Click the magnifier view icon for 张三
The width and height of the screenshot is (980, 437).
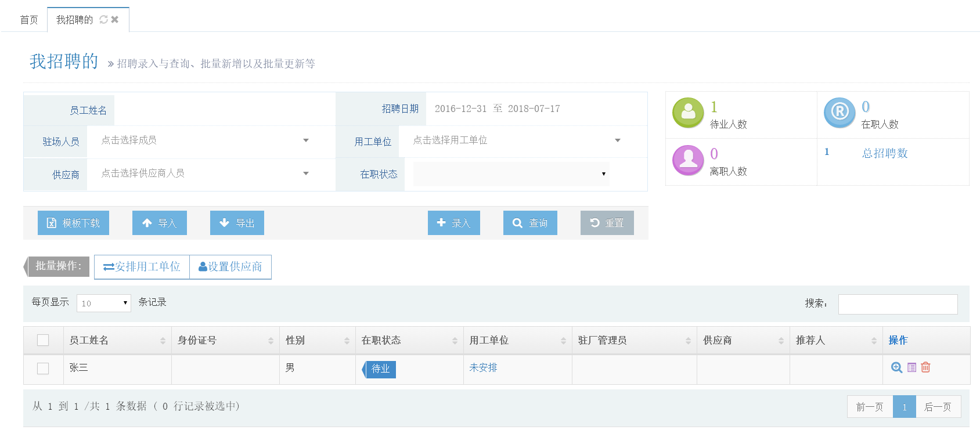click(896, 367)
